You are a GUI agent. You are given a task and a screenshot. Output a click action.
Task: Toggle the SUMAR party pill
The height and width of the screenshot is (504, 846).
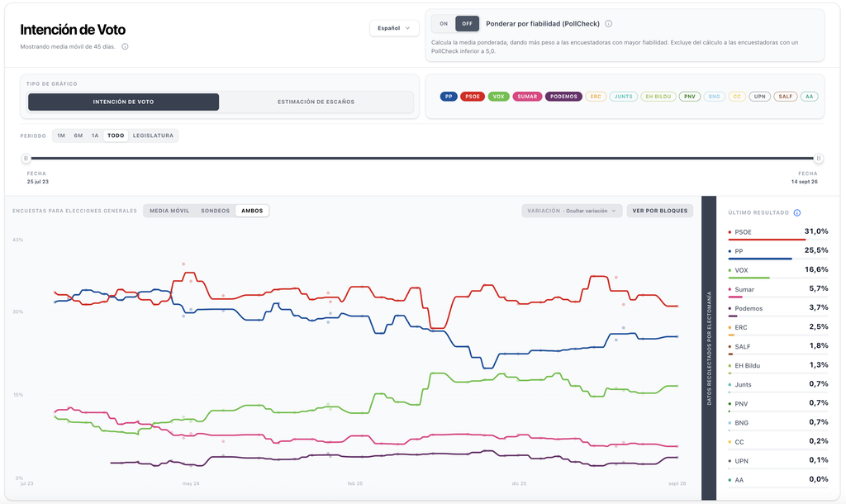click(x=527, y=97)
